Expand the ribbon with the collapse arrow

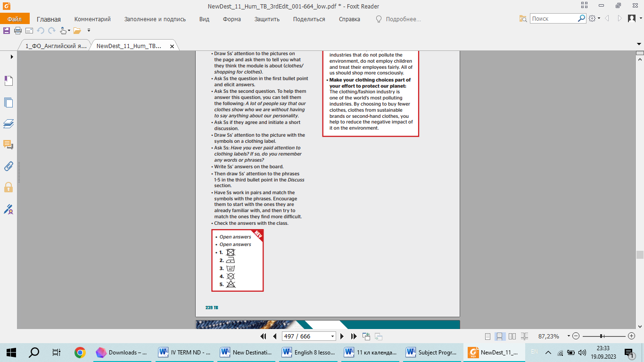pos(638,43)
